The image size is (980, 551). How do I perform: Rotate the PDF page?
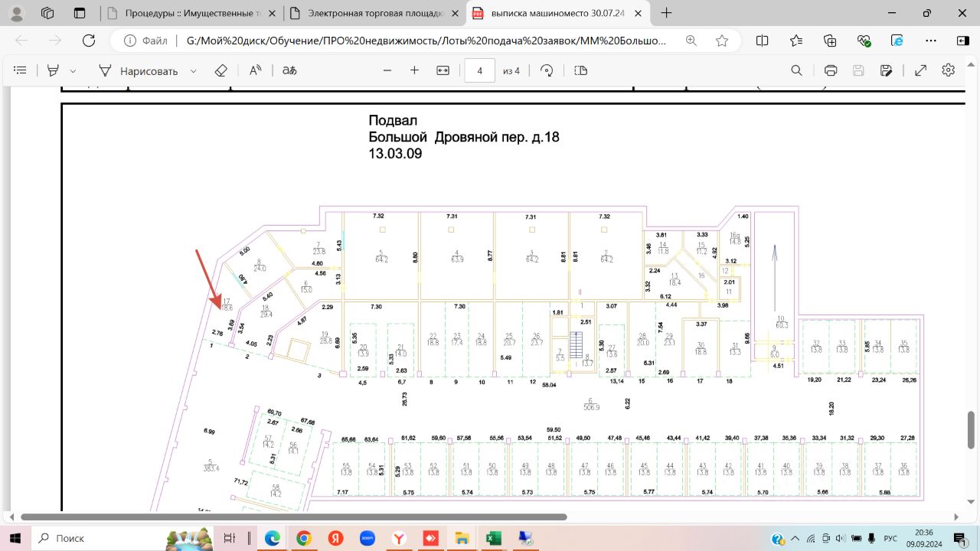[x=547, y=70]
